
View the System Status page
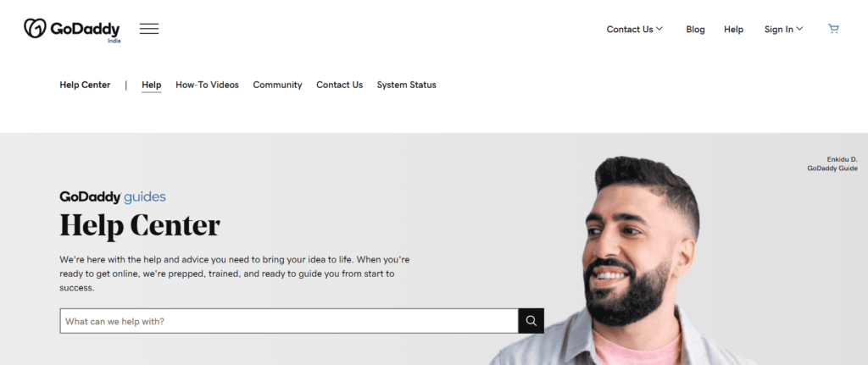406,85
